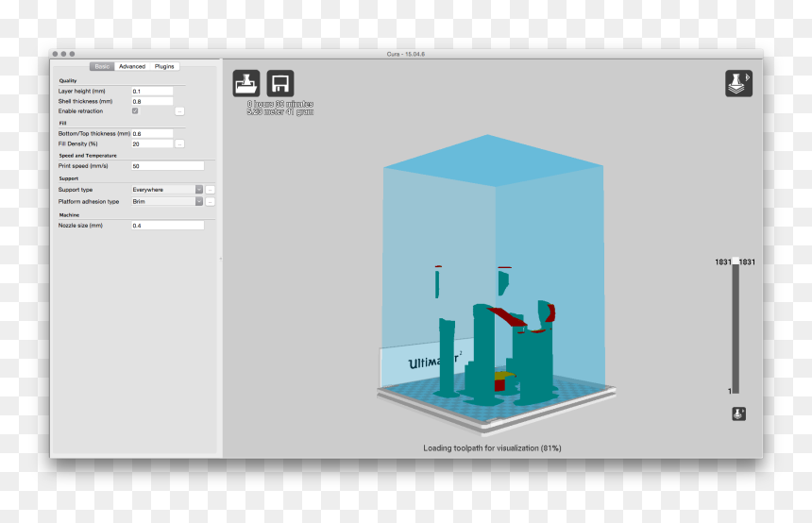Screen dimensions: 812x523
Task: Click the 'Speed and Temperature' section heading
Action: pos(88,156)
